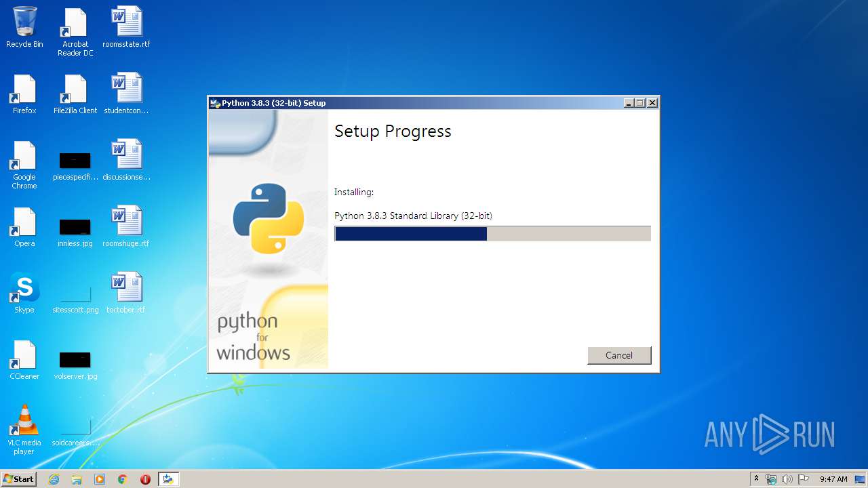This screenshot has width=868, height=488.
Task: Open Windows Media Player taskbar icon
Action: (x=100, y=479)
